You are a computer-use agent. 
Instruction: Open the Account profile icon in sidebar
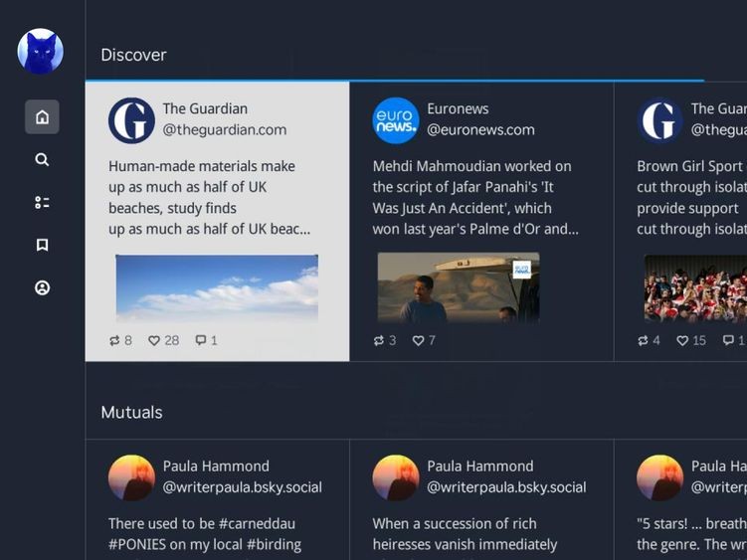pyautogui.click(x=42, y=287)
